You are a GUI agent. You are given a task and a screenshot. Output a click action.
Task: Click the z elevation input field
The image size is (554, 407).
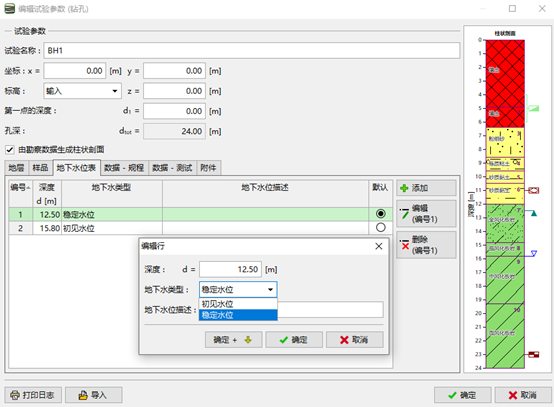tap(175, 91)
